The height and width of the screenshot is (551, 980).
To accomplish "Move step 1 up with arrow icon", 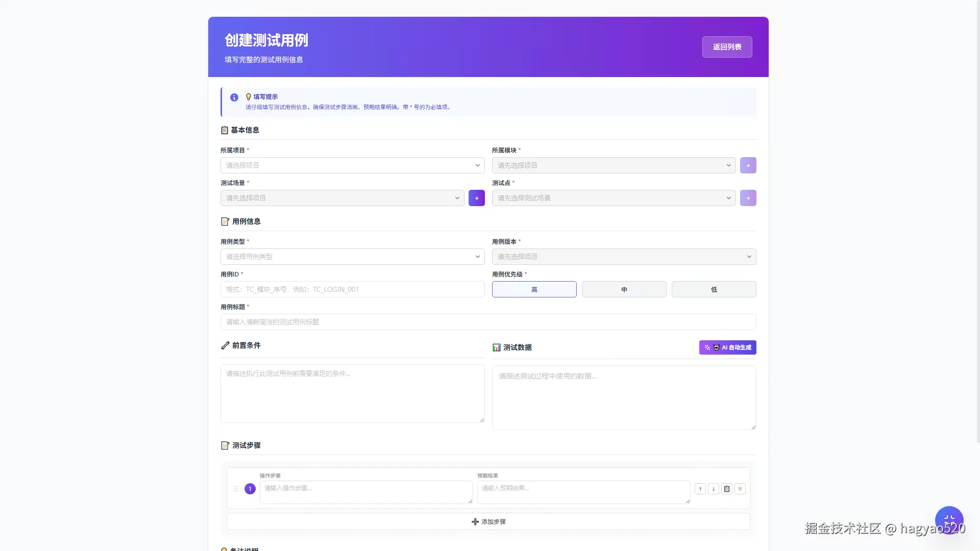I will pos(700,489).
